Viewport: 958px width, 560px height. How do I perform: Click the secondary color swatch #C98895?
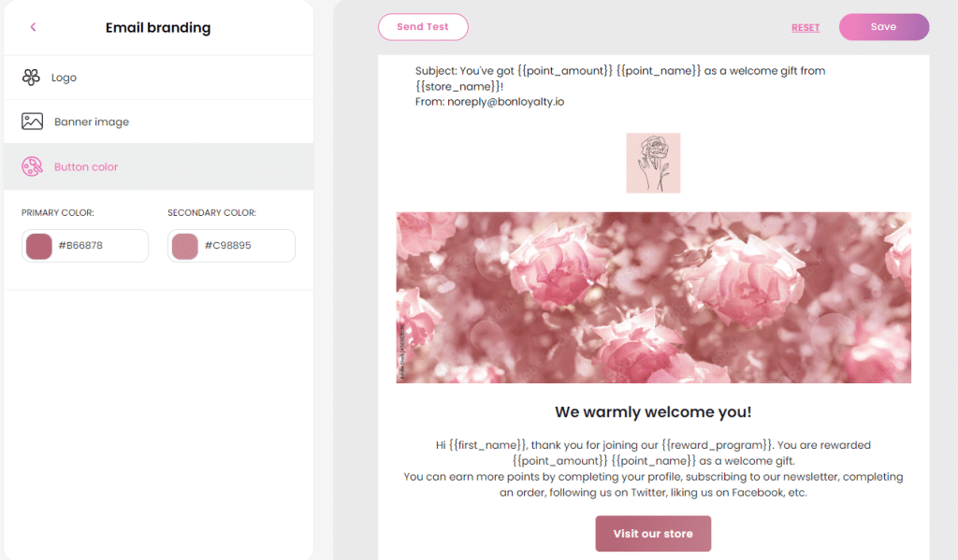pos(185,246)
